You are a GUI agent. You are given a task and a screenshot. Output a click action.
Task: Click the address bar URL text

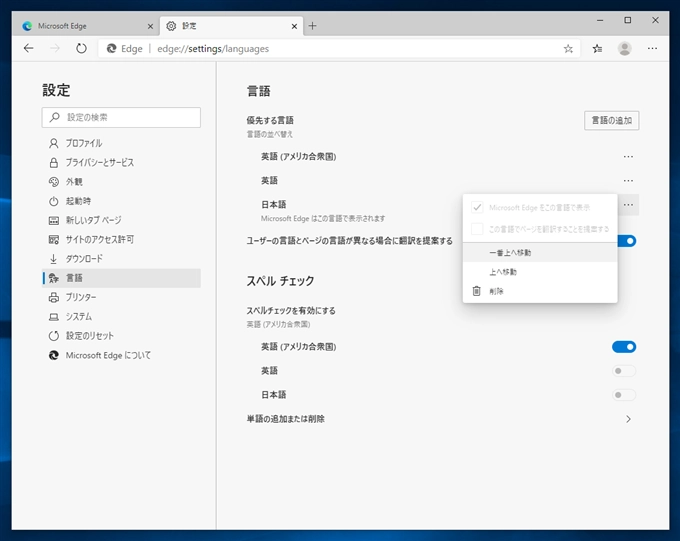tap(213, 49)
